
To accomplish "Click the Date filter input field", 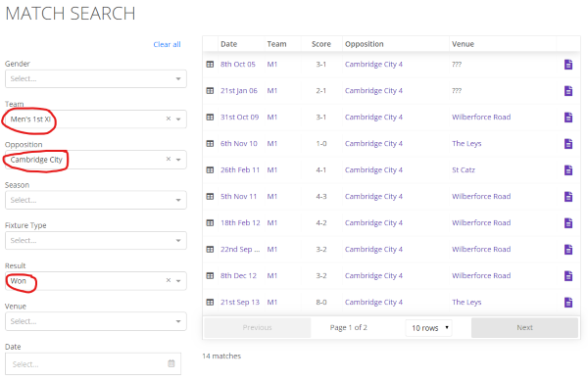I will click(x=93, y=363).
